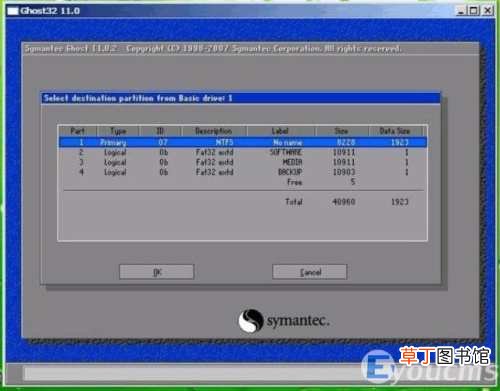500x391 pixels.
Task: Click the Total label in the partition table
Action: [294, 202]
